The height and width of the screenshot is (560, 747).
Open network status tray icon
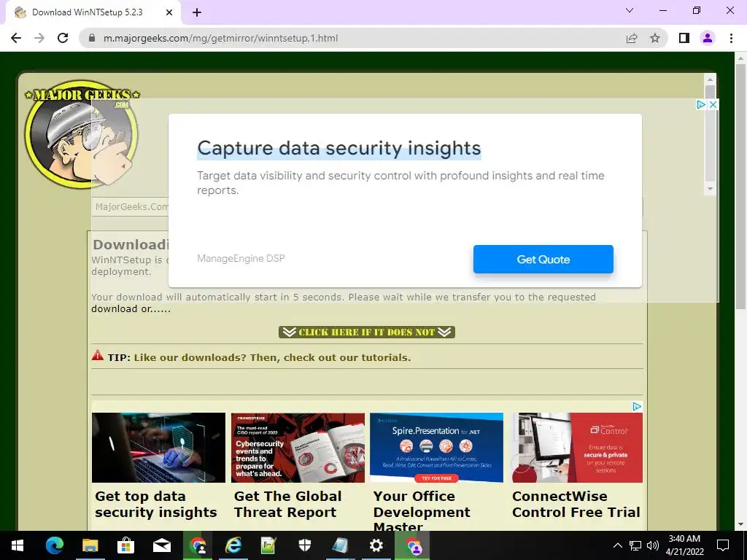(635, 545)
